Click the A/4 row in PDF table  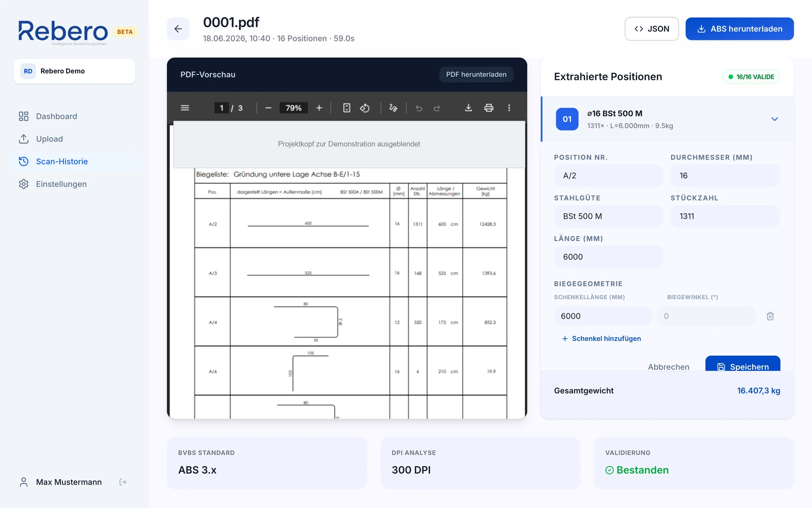click(350, 322)
